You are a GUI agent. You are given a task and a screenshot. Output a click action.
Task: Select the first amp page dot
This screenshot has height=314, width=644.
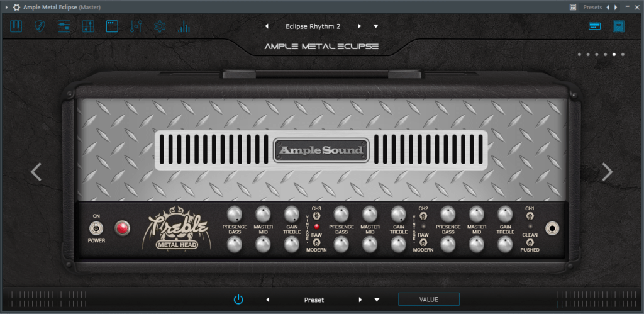tap(579, 54)
